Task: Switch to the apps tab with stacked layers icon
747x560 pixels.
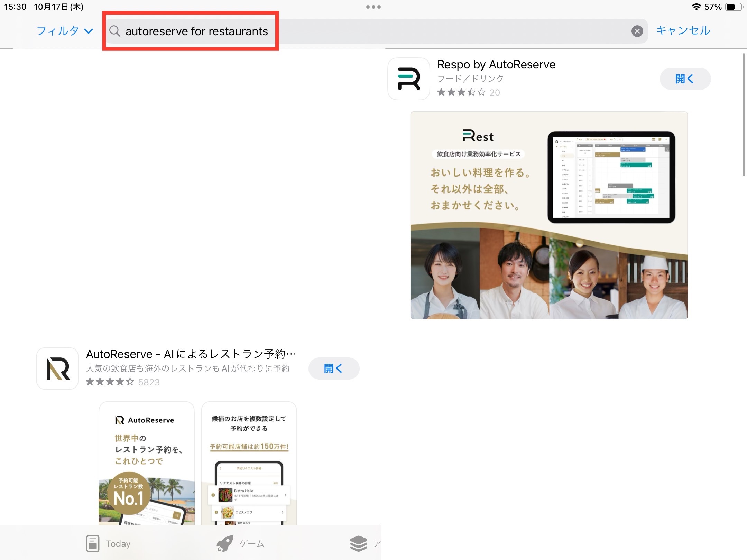Action: pyautogui.click(x=365, y=543)
